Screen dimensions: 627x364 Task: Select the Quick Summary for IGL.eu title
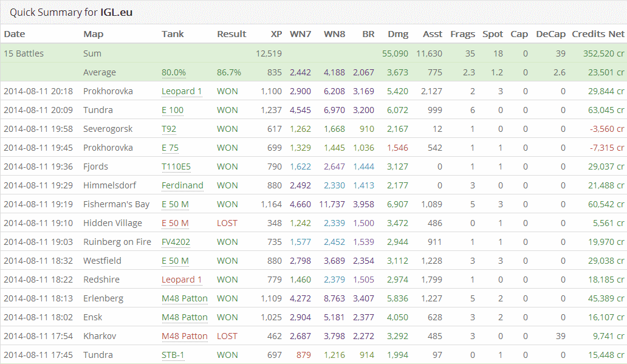pyautogui.click(x=71, y=12)
